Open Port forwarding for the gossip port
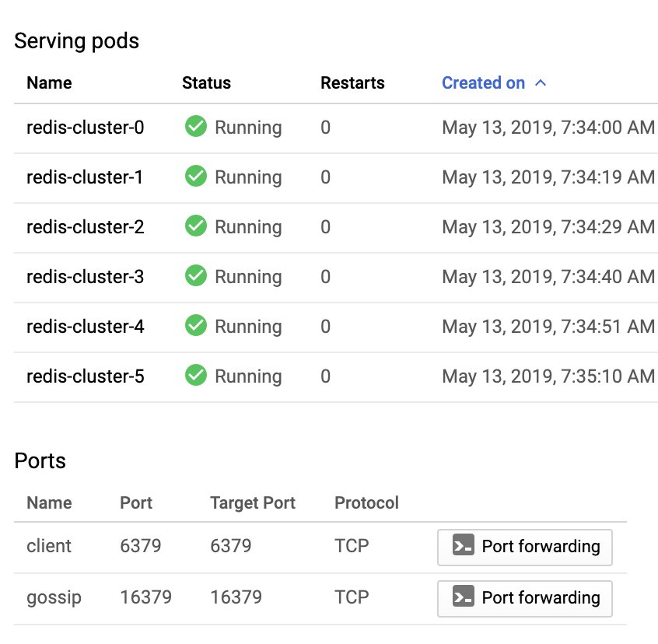 tap(525, 597)
